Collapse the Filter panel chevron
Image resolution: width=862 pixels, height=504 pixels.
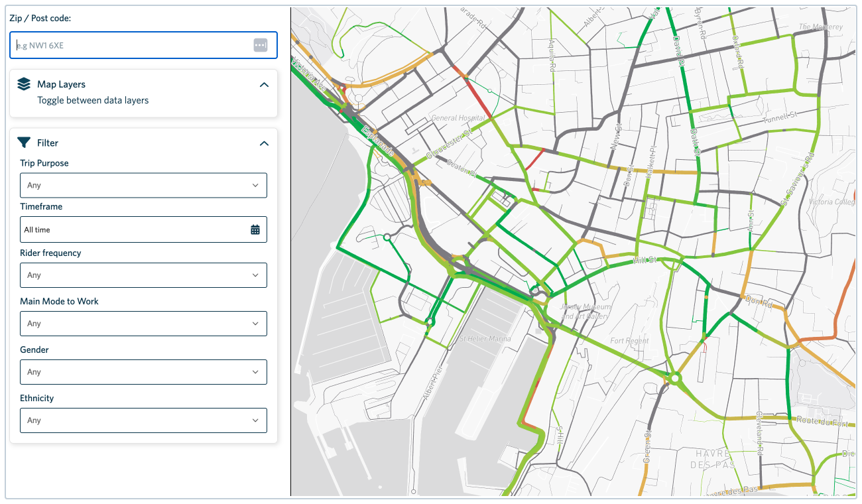coord(264,143)
